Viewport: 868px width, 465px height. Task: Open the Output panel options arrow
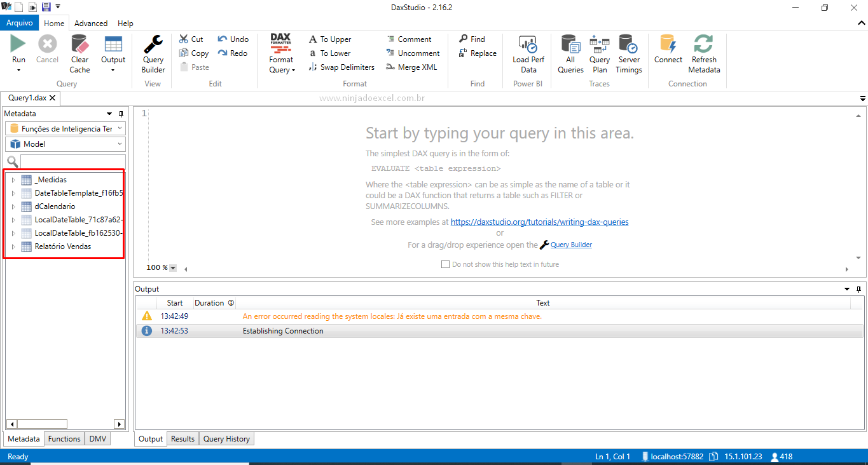(846, 289)
